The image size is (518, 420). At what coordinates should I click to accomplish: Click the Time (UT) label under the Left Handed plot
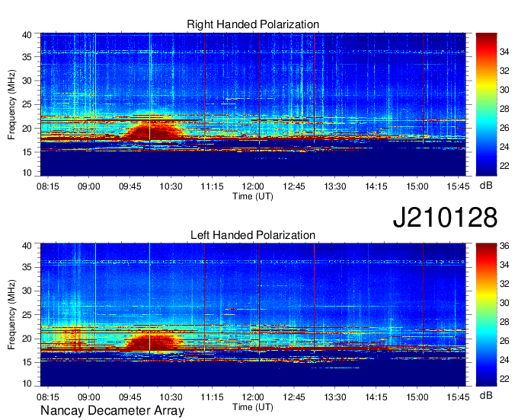[x=253, y=407]
